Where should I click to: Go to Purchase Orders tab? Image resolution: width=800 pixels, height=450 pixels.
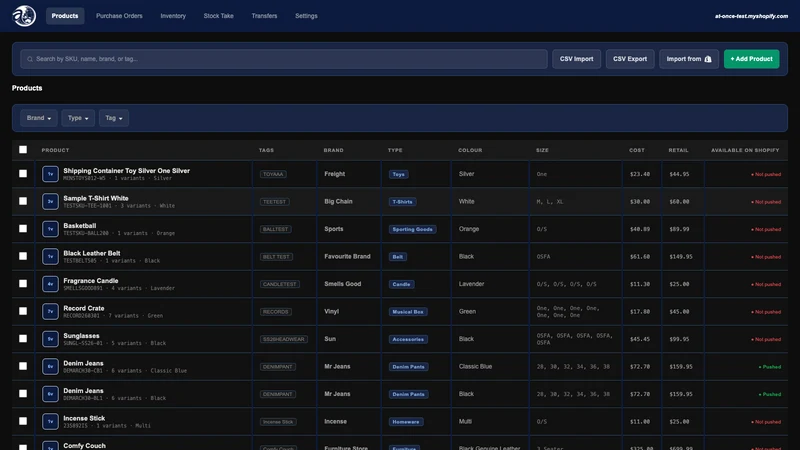(119, 16)
